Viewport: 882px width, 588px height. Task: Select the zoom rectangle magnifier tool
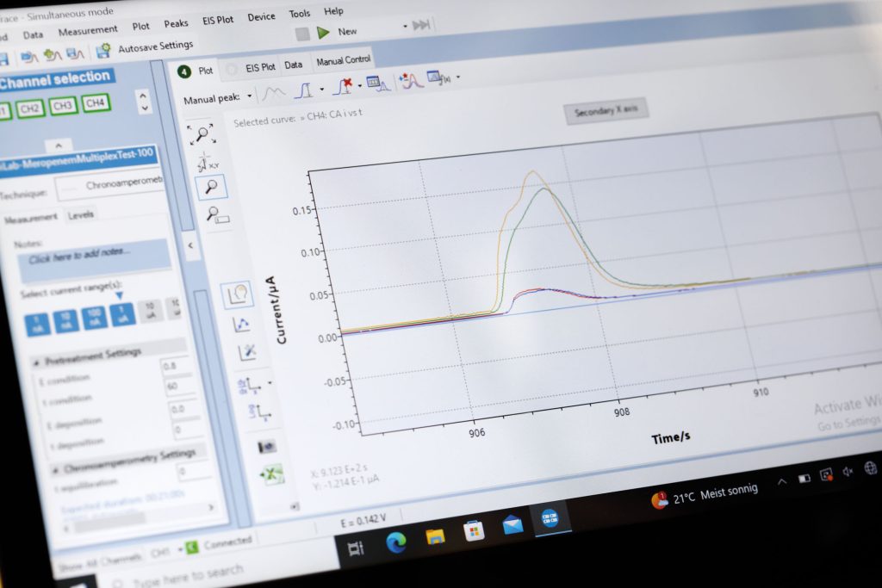click(217, 214)
